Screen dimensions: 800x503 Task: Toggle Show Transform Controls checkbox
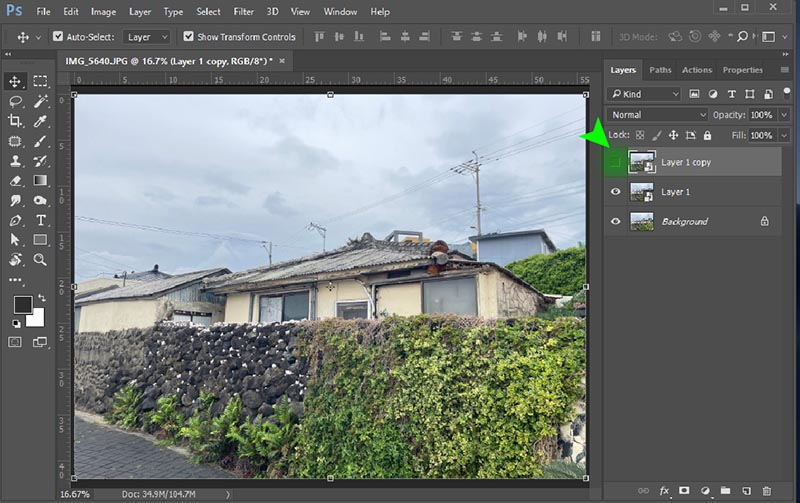click(x=188, y=36)
